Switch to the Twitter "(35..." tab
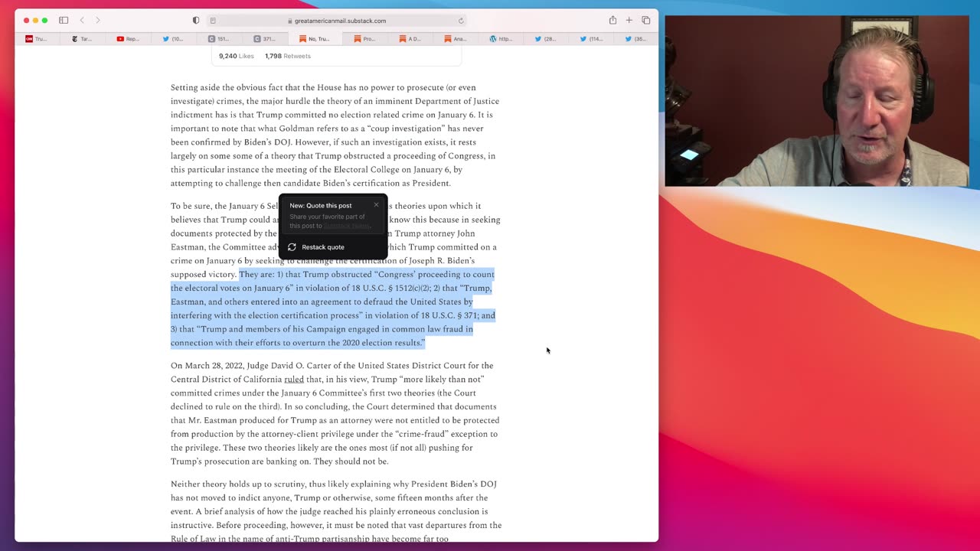The height and width of the screenshot is (551, 980). 635,38
